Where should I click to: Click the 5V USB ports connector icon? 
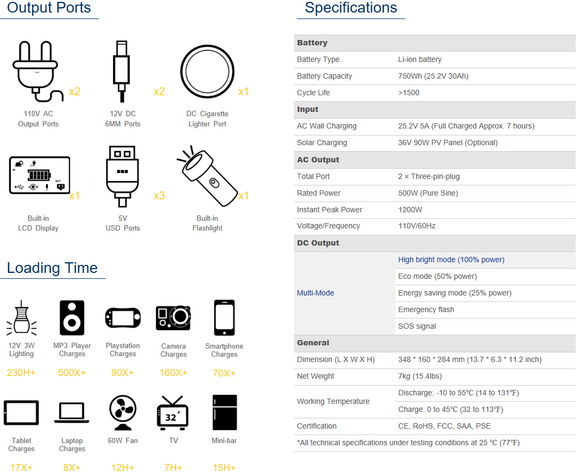[x=123, y=176]
